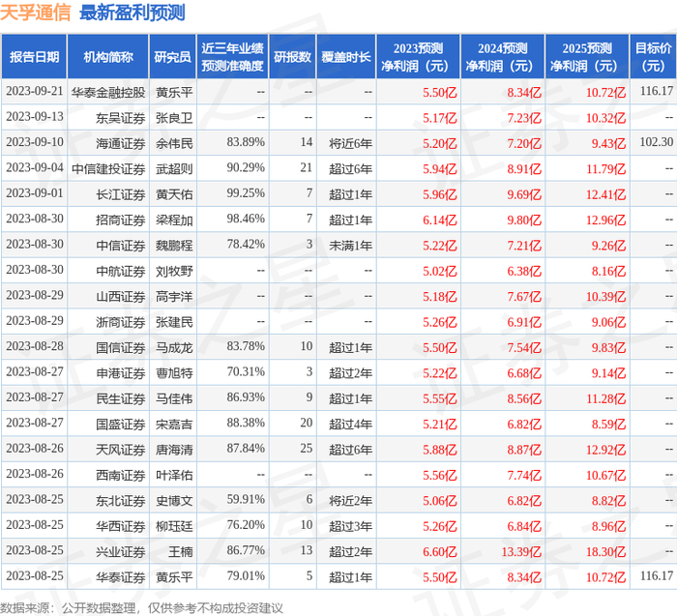The width and height of the screenshot is (677, 616).
Task: Click the 研报数 column header
Action: pos(293,57)
